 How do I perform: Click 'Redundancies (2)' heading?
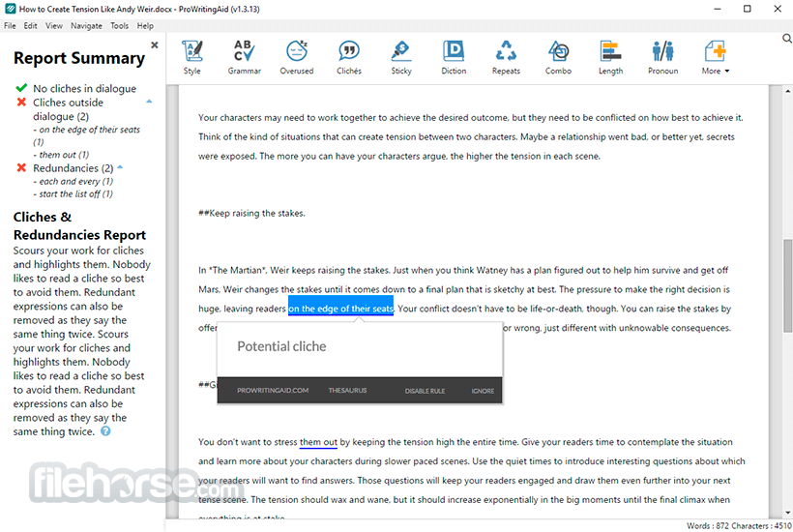point(73,168)
